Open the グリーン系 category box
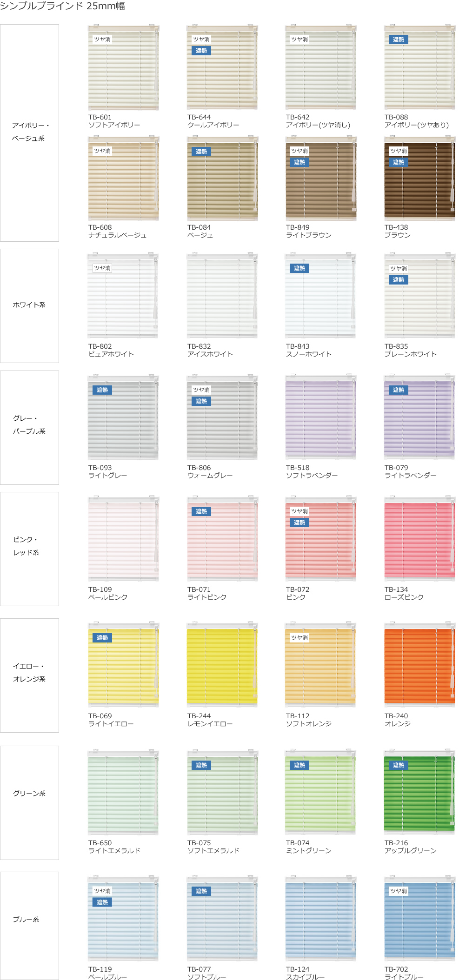 tap(30, 803)
